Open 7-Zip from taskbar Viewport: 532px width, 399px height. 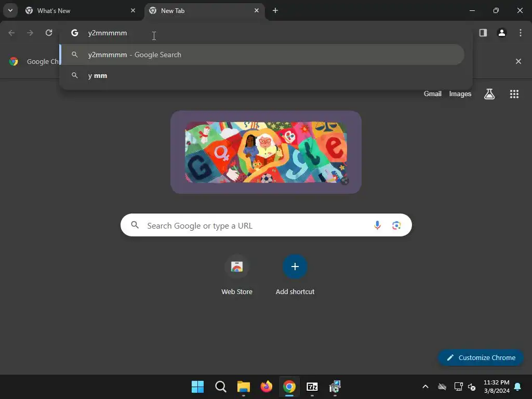click(x=312, y=387)
